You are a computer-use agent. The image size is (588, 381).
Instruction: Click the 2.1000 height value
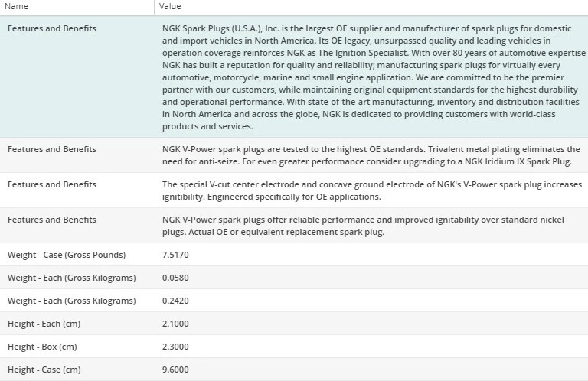point(175,324)
